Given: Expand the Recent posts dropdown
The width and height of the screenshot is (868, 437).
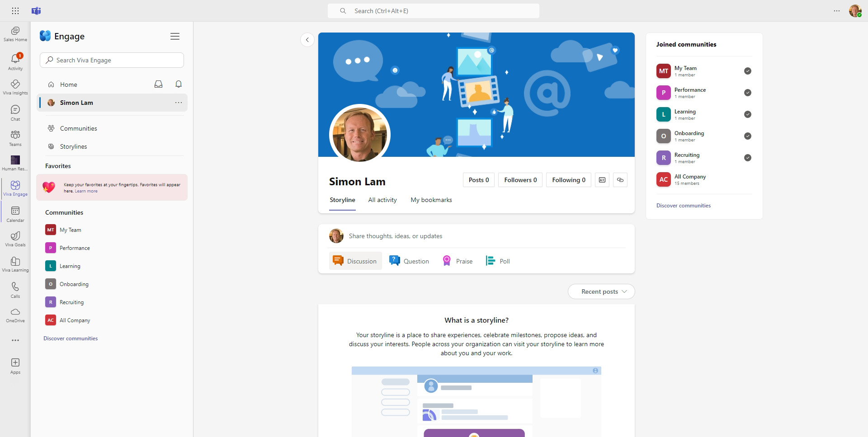Looking at the screenshot, I should [x=601, y=291].
